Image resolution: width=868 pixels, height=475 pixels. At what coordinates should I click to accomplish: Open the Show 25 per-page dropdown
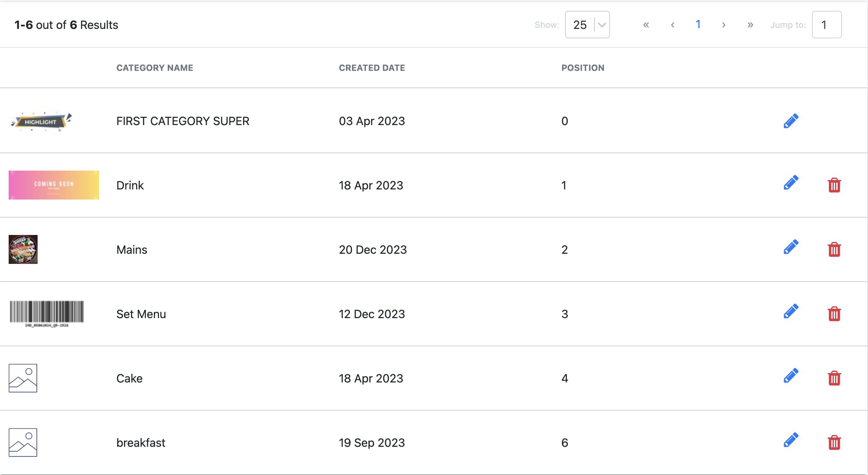click(587, 25)
